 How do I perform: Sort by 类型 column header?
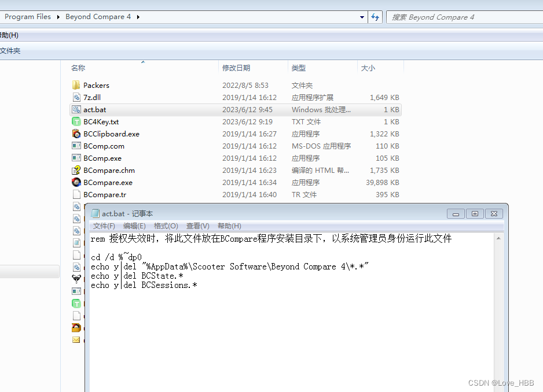click(299, 68)
